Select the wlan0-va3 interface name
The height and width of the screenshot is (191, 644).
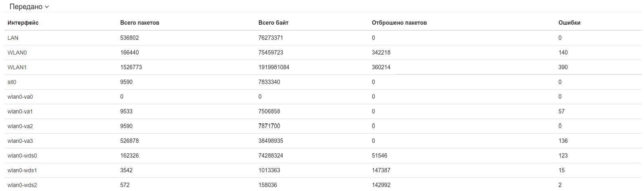click(x=20, y=141)
